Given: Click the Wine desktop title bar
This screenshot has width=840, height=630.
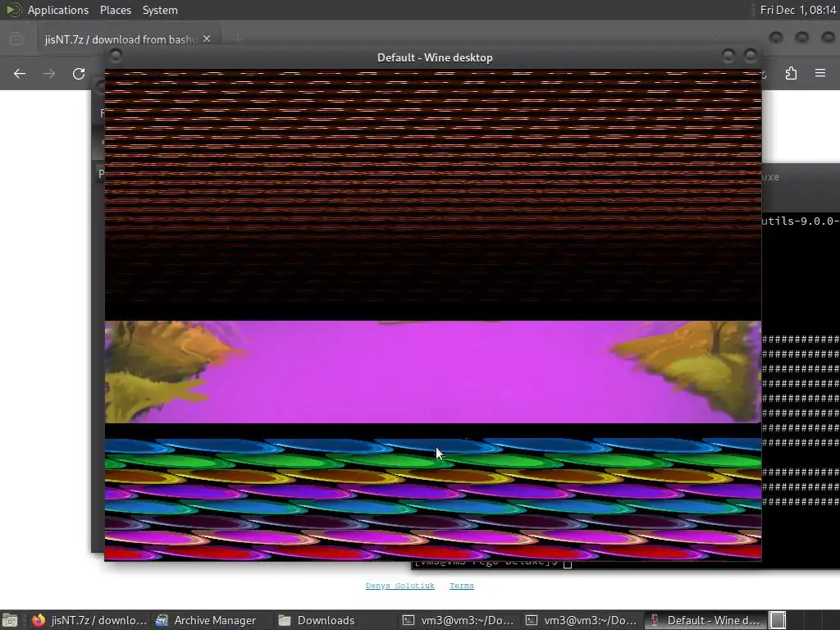Looking at the screenshot, I should tap(435, 57).
